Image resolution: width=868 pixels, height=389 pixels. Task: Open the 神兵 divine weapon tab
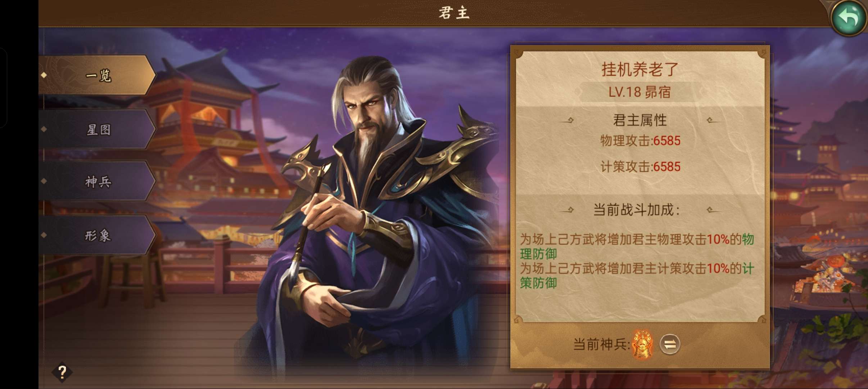tap(97, 181)
